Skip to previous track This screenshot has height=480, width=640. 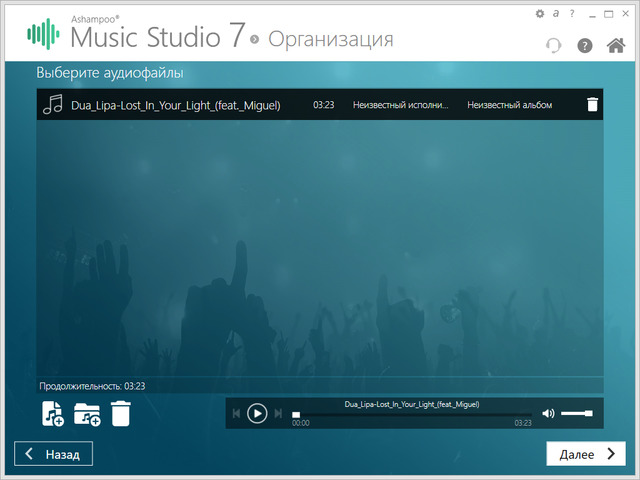click(x=236, y=413)
